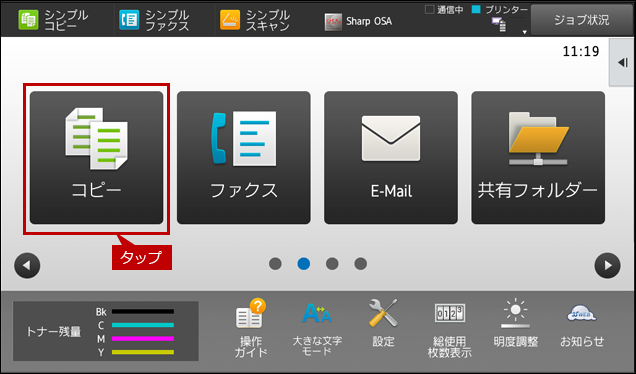Launch シンプルスキャン from the top bar
The width and height of the screenshot is (636, 374).
pos(256,20)
